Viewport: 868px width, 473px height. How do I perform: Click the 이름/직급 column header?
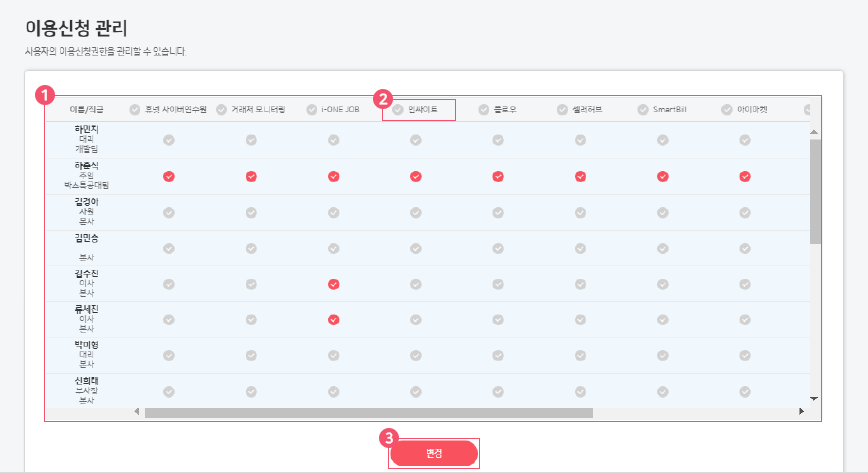(x=85, y=109)
